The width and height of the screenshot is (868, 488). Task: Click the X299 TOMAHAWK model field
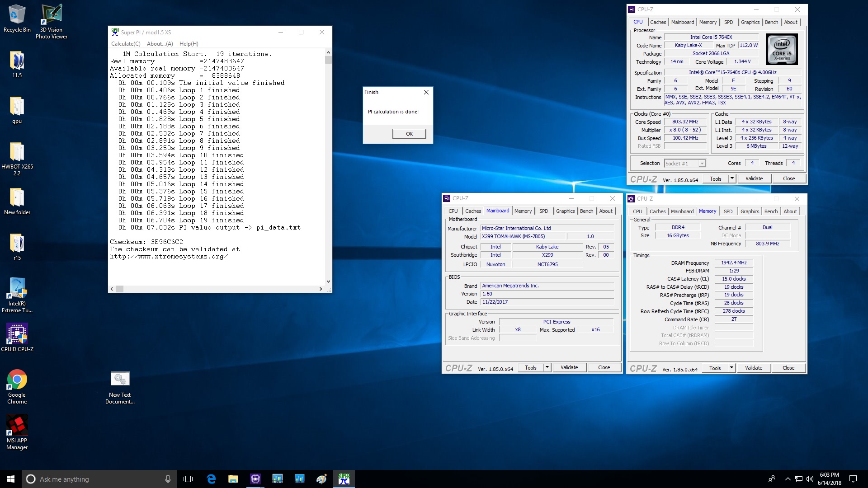(x=523, y=236)
